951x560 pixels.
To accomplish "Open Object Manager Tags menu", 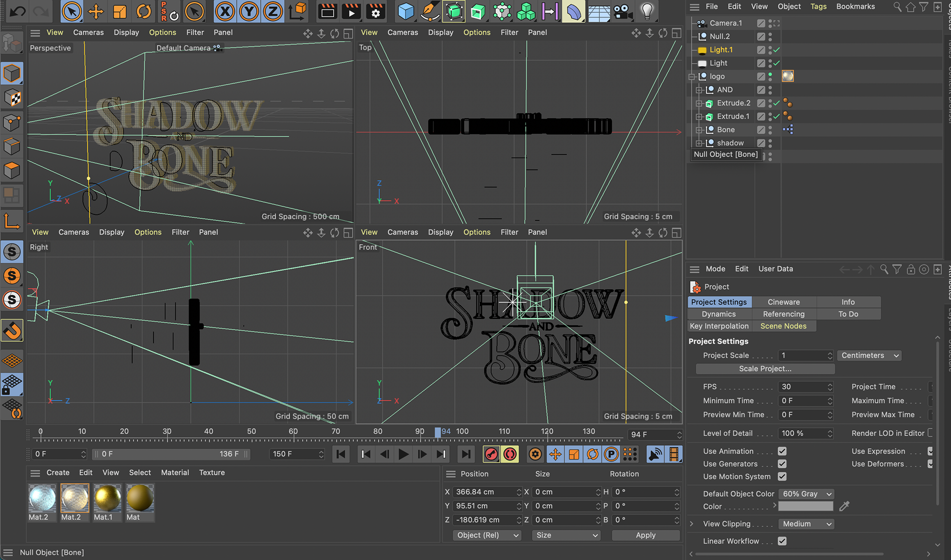I will tap(818, 6).
